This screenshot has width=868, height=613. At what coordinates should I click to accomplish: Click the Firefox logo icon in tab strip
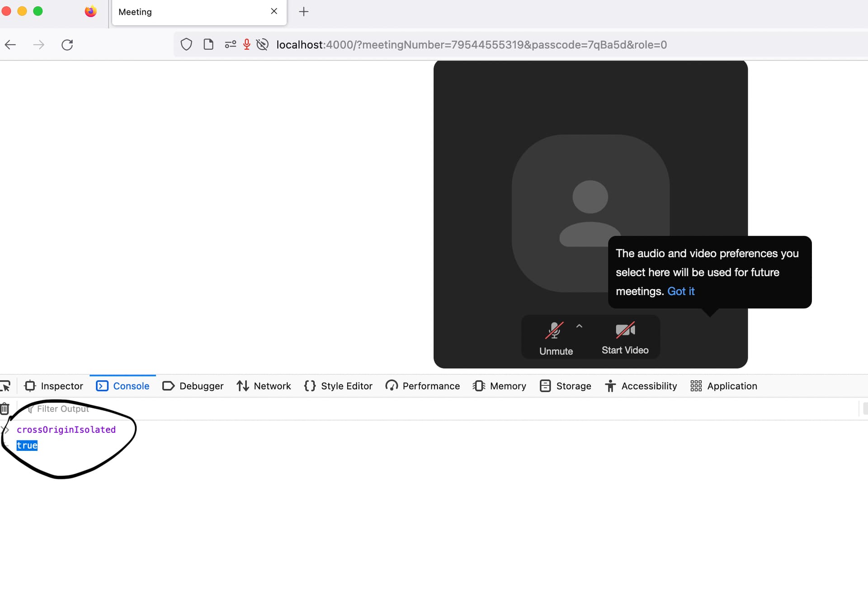coord(90,11)
